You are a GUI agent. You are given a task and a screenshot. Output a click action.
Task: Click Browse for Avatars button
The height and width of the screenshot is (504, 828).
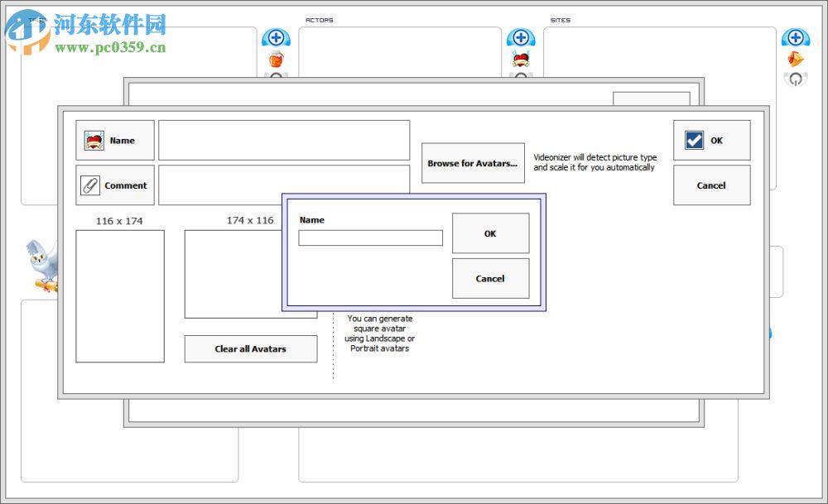point(473,163)
